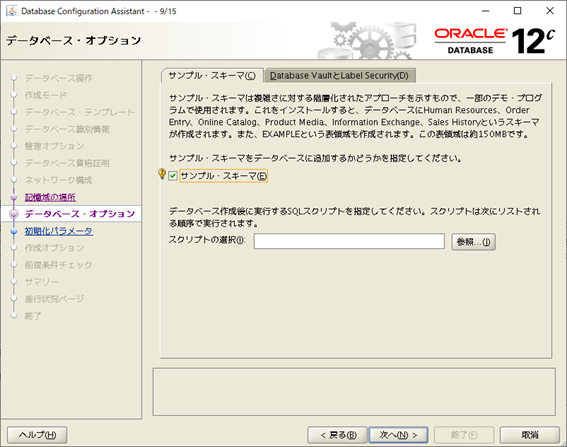Go to 初期化パラメータ step link

pyautogui.click(x=59, y=231)
